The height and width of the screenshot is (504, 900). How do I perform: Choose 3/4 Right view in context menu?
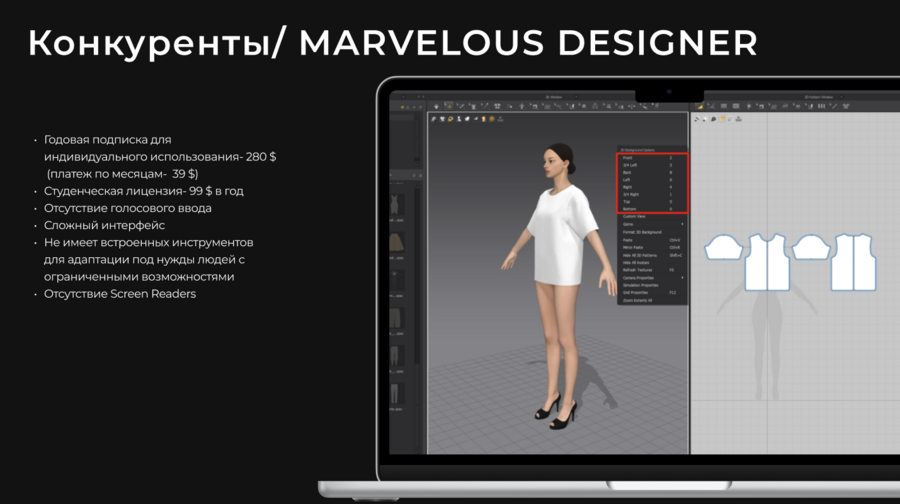[x=652, y=195]
